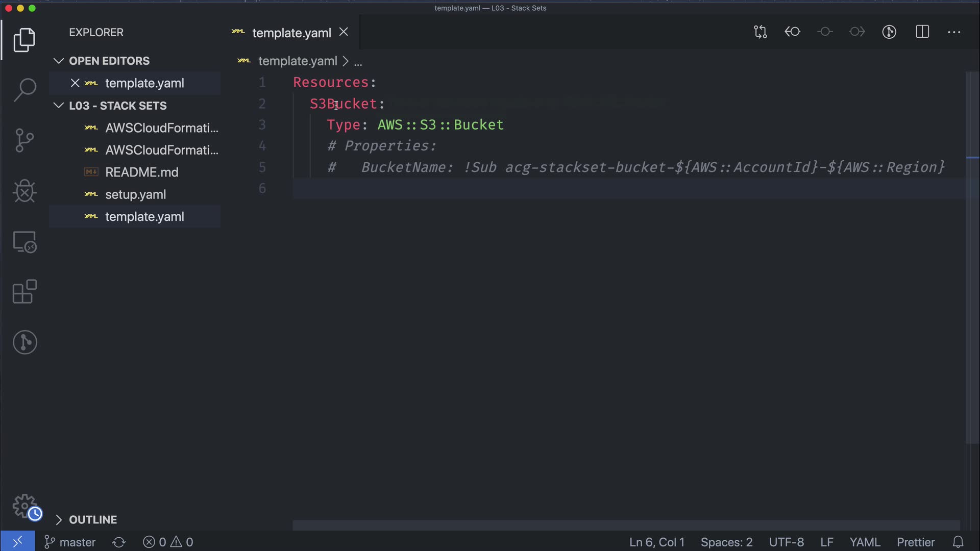Image resolution: width=980 pixels, height=551 pixels.
Task: Open the Extensions view
Action: coord(24,292)
